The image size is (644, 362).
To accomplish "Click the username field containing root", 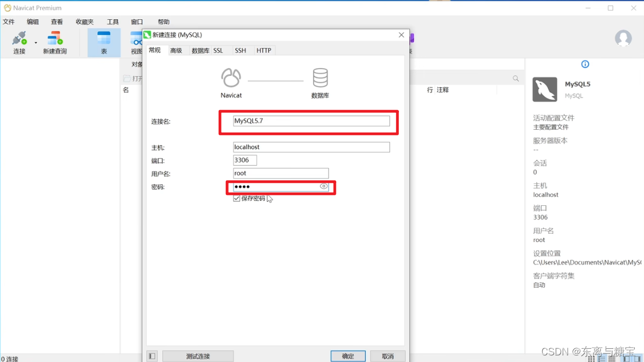I will (281, 173).
